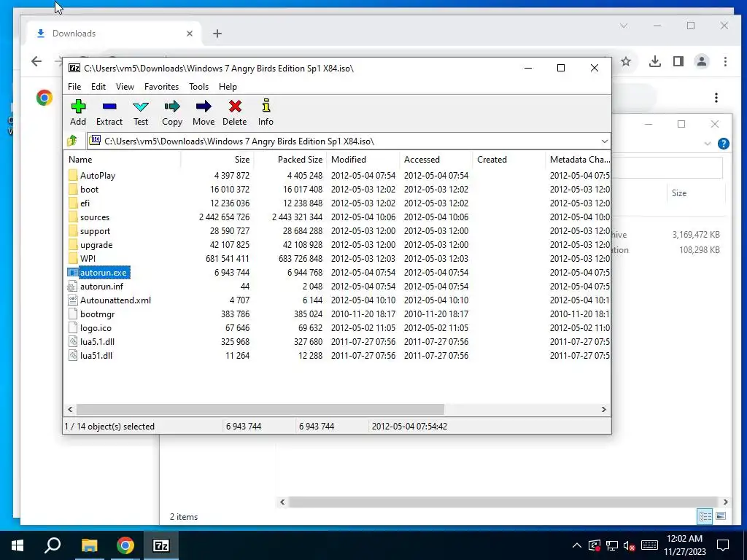The width and height of the screenshot is (747, 560).
Task: Sort by the Created column header
Action: tap(508, 160)
